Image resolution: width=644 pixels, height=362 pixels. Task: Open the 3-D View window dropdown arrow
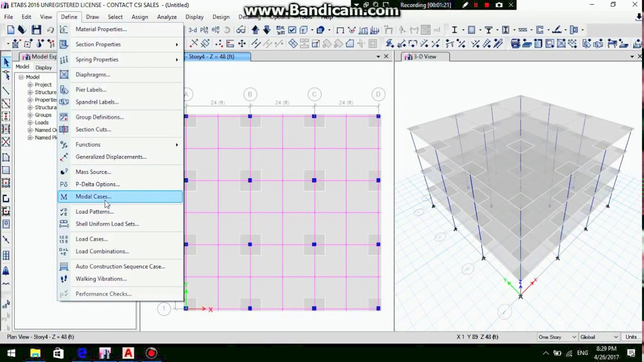[x=632, y=57]
